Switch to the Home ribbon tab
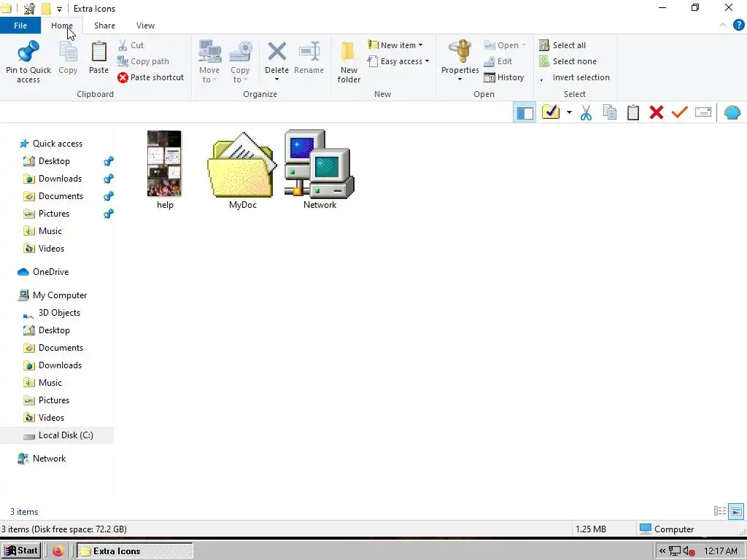This screenshot has width=747, height=560. [62, 26]
